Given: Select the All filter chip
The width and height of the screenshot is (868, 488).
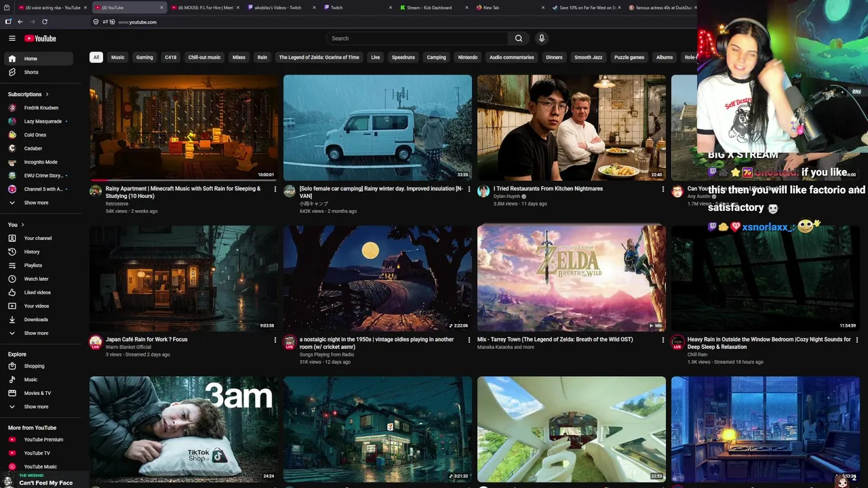Looking at the screenshot, I should tap(96, 58).
